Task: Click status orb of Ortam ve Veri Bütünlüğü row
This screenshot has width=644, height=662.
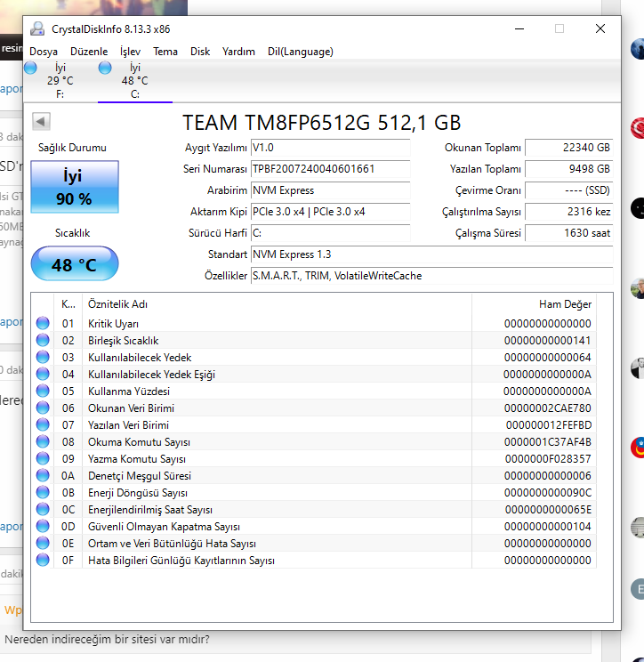Action: click(43, 543)
